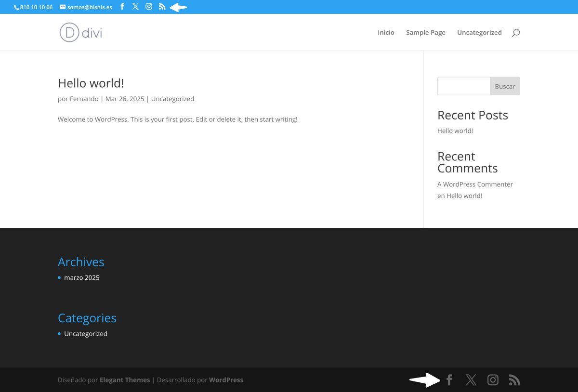Click the footer Facebook icon
This screenshot has width=578, height=392.
point(449,380)
